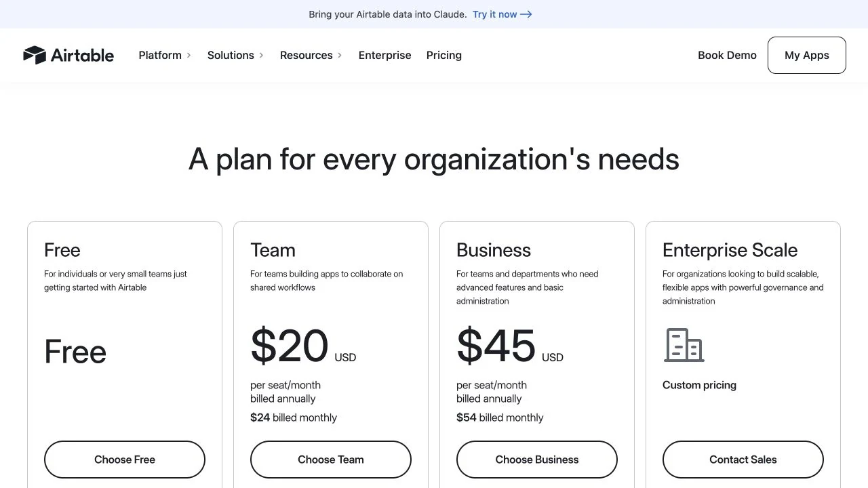Screen dimensions: 868x488
Task: Click the $45 Business price
Action: tap(496, 346)
